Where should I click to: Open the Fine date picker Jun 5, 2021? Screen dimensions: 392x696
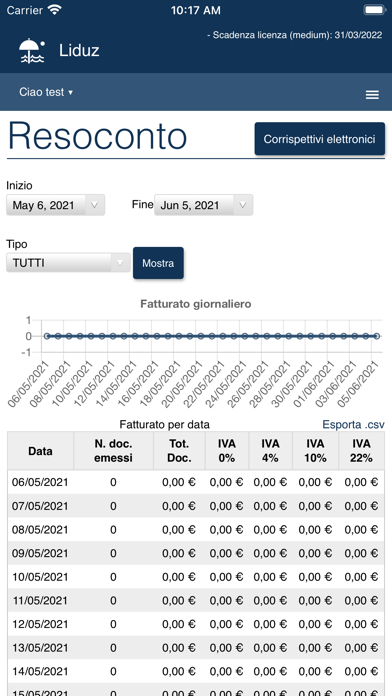click(x=203, y=205)
